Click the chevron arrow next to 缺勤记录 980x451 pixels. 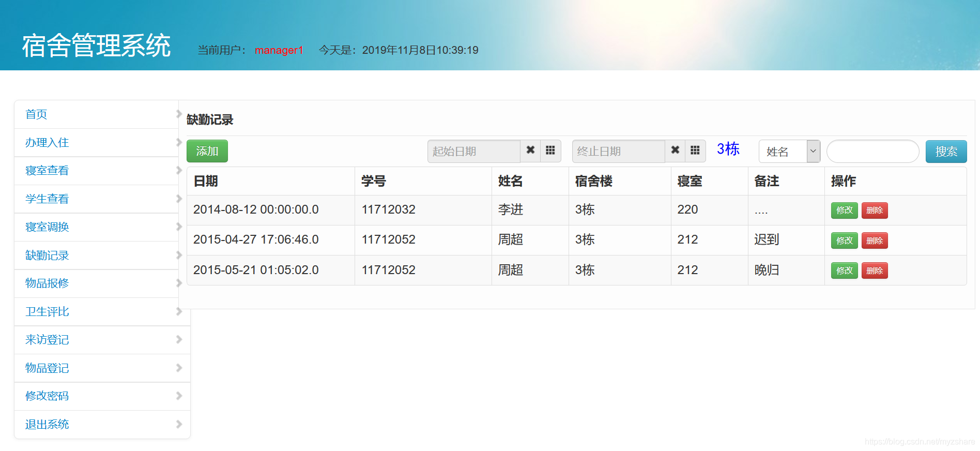click(179, 255)
